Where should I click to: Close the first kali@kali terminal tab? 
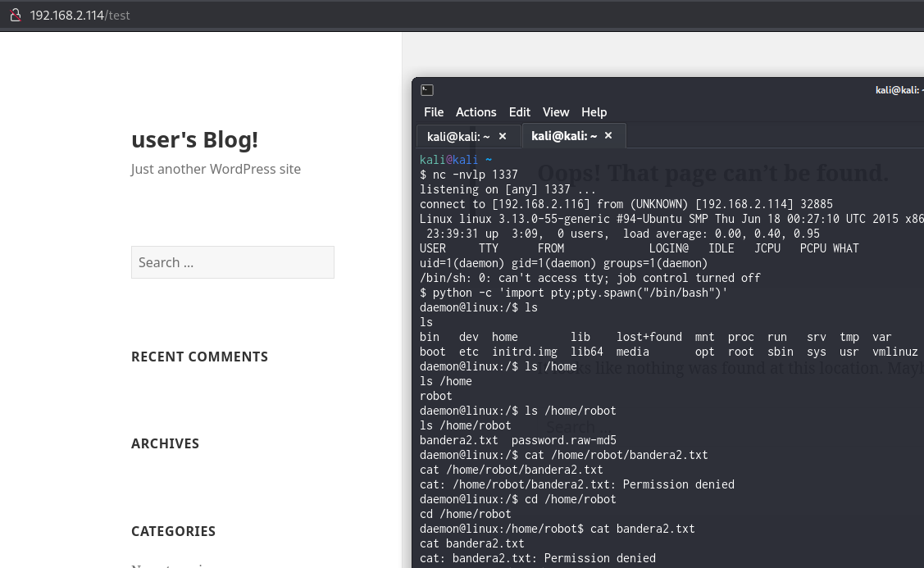503,136
